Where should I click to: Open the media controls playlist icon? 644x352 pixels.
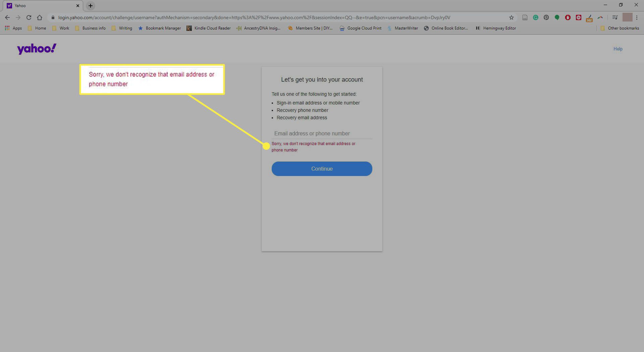[x=615, y=17]
